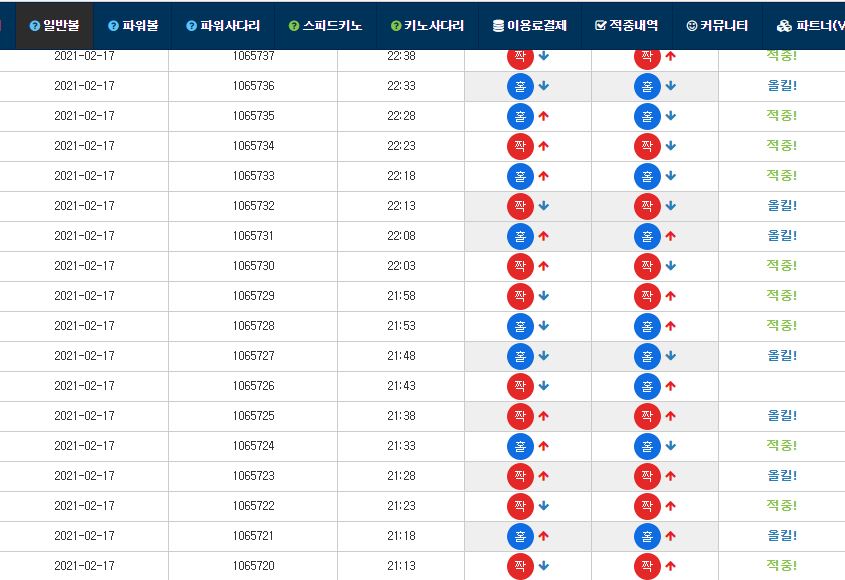Open the 적중내역 history page
This screenshot has height=580, width=845.
[626, 25]
